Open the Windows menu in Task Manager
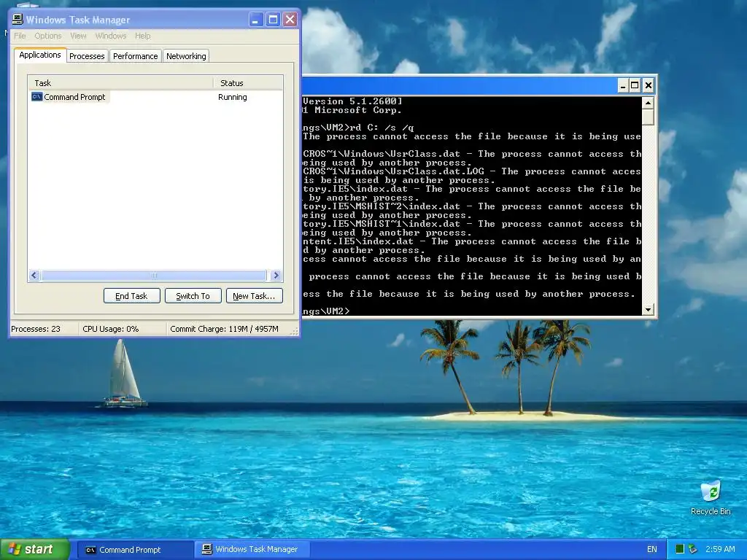 [x=111, y=36]
